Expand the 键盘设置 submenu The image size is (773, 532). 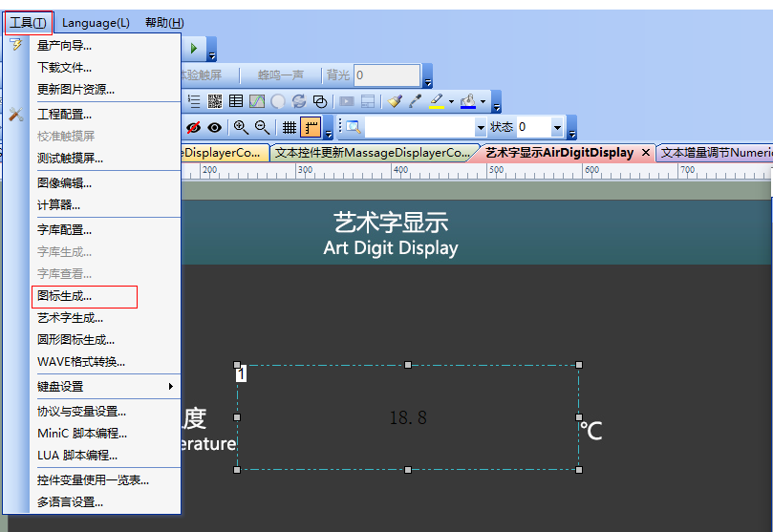click(171, 386)
